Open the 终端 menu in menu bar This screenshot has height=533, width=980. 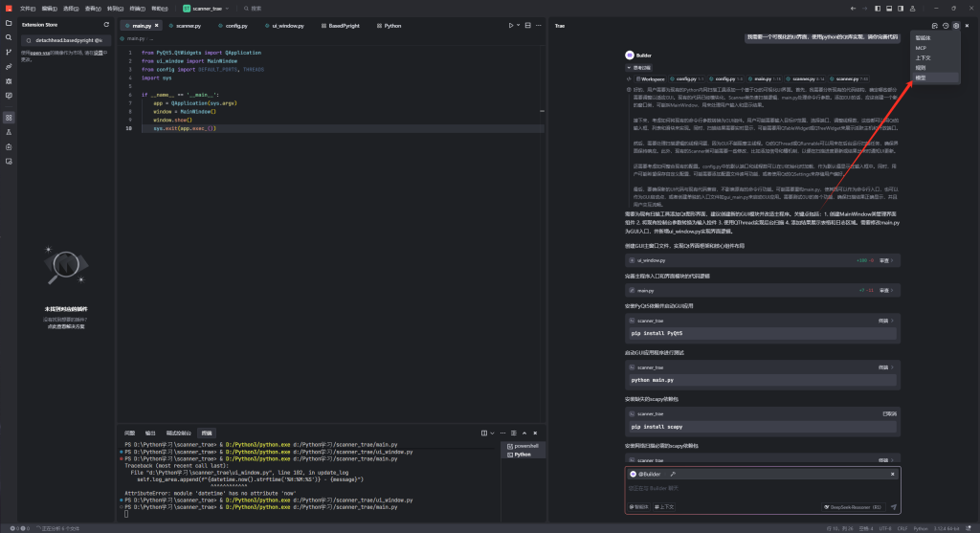[137, 8]
